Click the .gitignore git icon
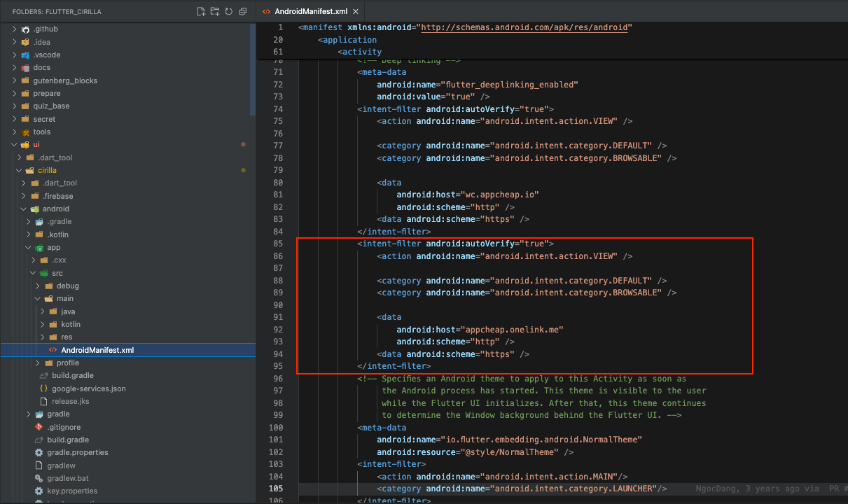Image resolution: width=848 pixels, height=504 pixels. click(40, 427)
